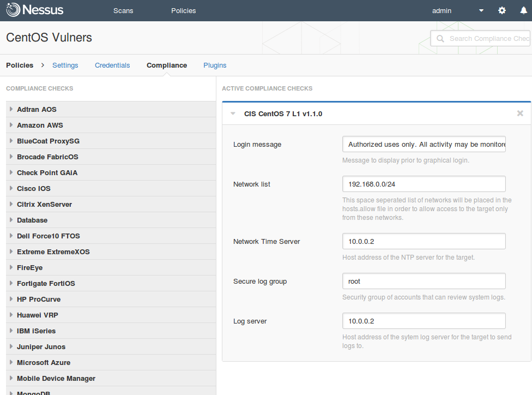532x395 pixels.
Task: Open the Policies top menu
Action: pyautogui.click(x=184, y=10)
